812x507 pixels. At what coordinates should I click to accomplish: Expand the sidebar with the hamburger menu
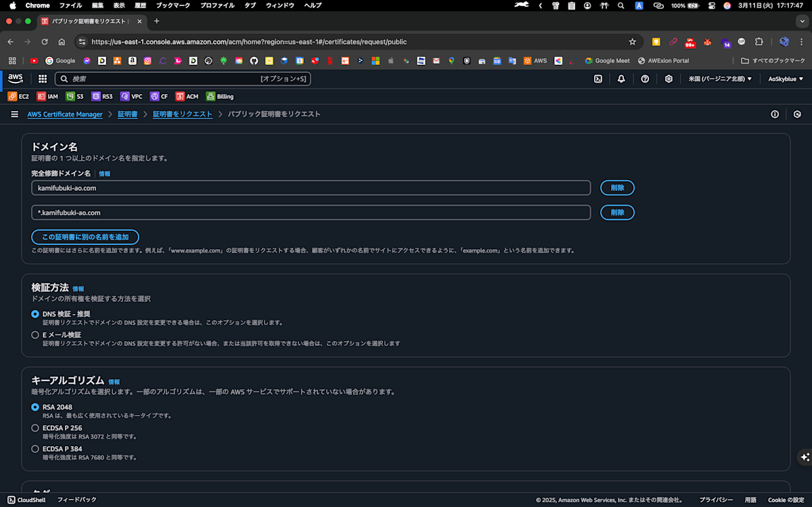click(14, 114)
